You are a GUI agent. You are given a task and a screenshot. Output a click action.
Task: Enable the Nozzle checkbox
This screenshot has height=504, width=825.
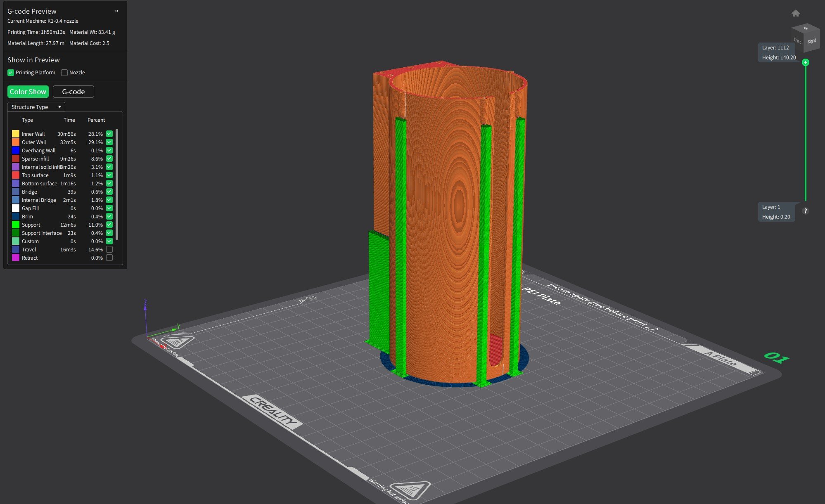[x=64, y=73]
